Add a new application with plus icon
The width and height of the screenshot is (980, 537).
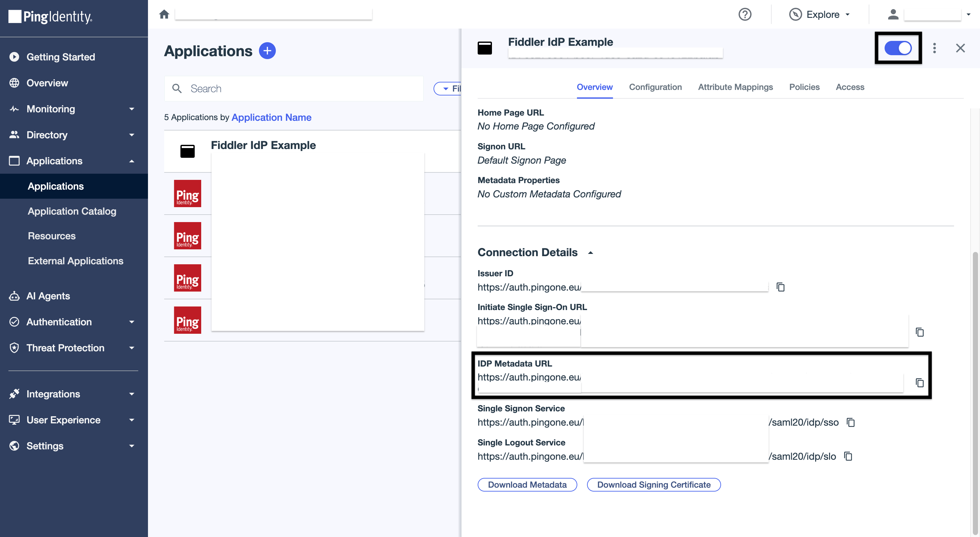point(267,51)
